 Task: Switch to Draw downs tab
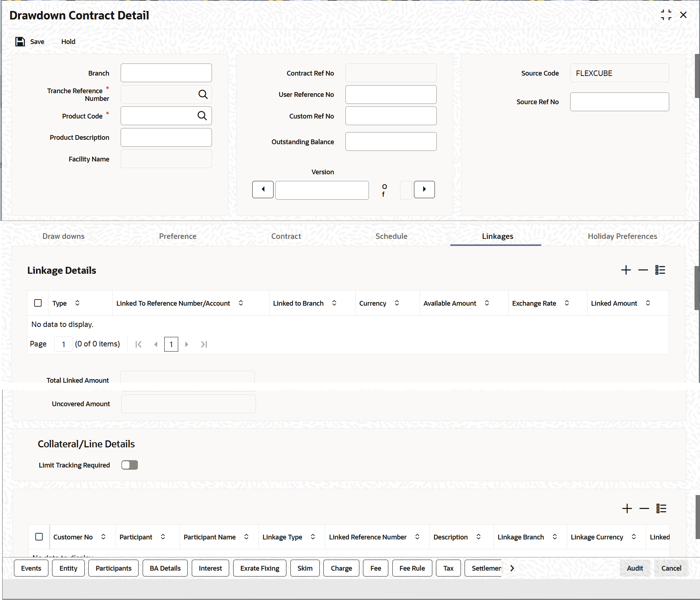coord(63,236)
